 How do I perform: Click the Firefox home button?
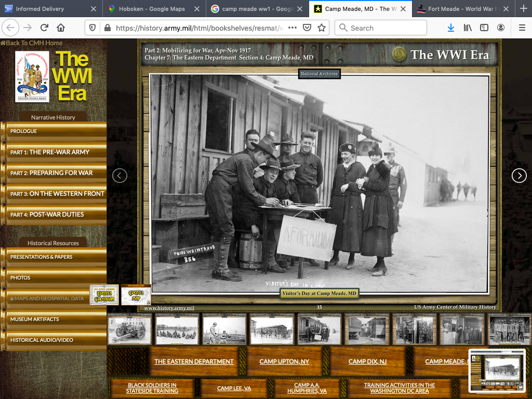tap(61, 28)
